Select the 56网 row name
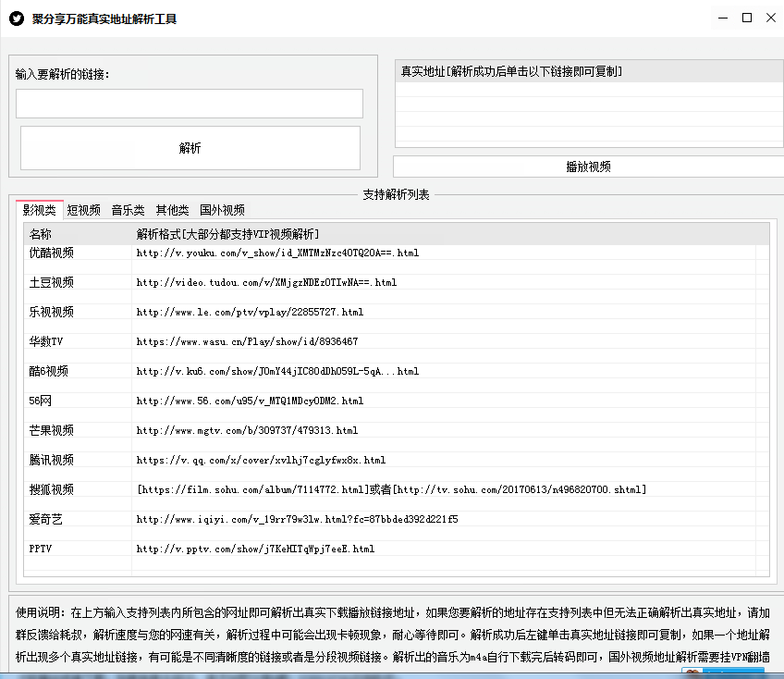The width and height of the screenshot is (784, 679). click(x=40, y=401)
